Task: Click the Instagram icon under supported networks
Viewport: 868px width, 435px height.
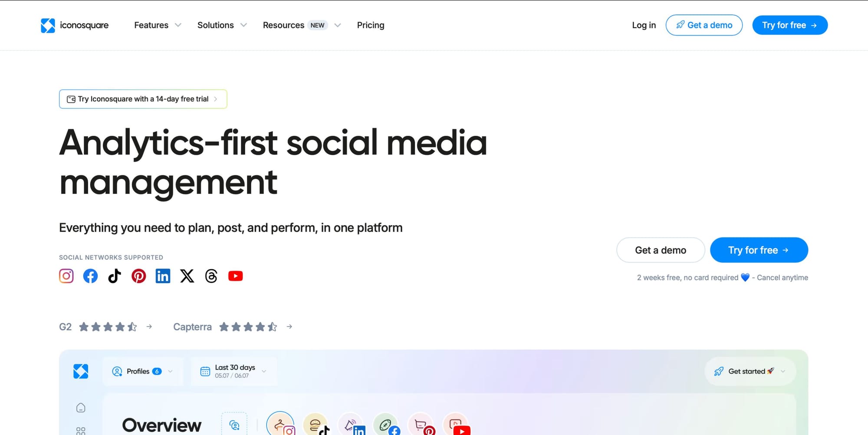Action: pyautogui.click(x=66, y=276)
